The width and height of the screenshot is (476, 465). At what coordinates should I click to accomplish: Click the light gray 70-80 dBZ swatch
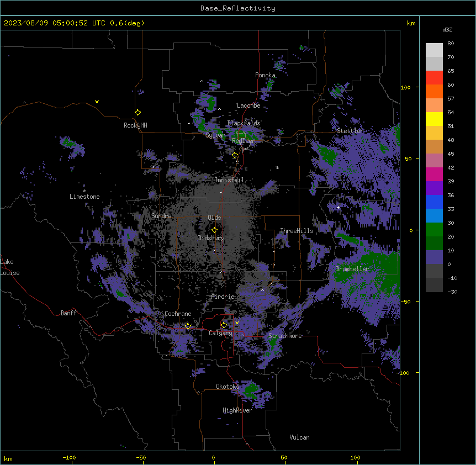coord(434,50)
